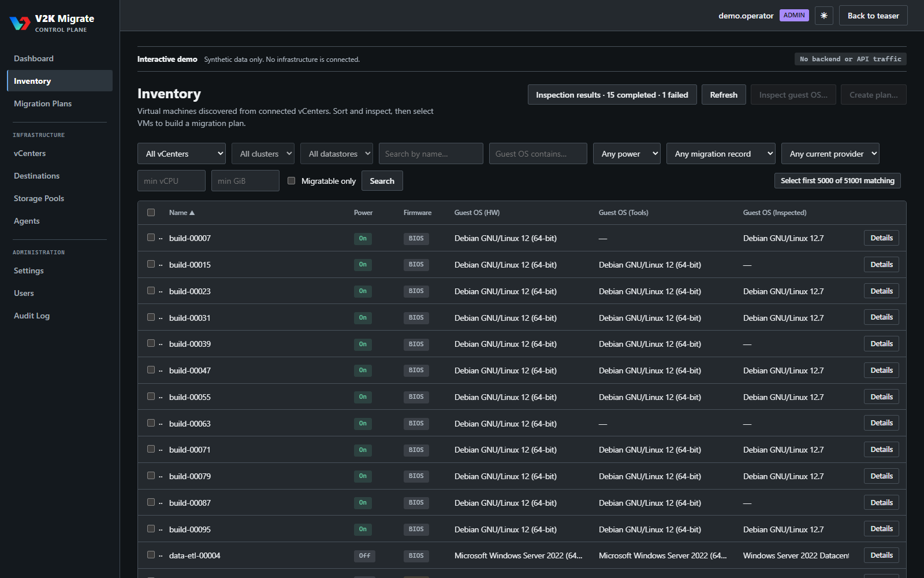The width and height of the screenshot is (924, 578).
Task: Click the Back to teaser button
Action: click(x=873, y=16)
